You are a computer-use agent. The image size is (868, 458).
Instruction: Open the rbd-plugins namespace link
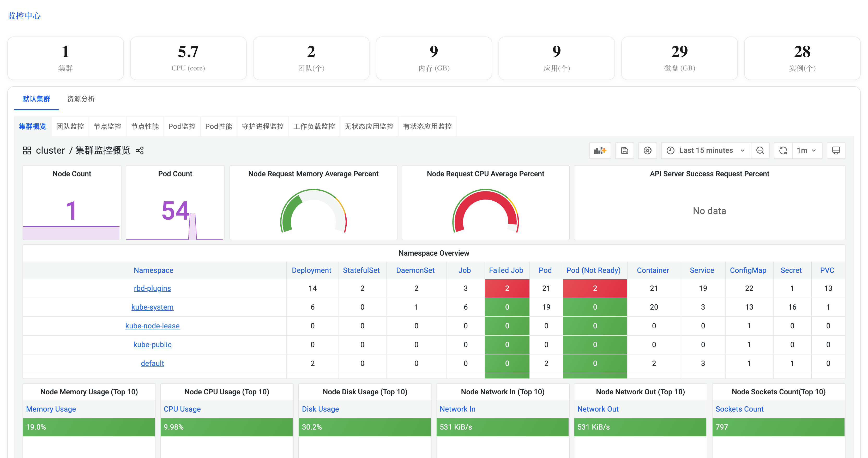[152, 288]
